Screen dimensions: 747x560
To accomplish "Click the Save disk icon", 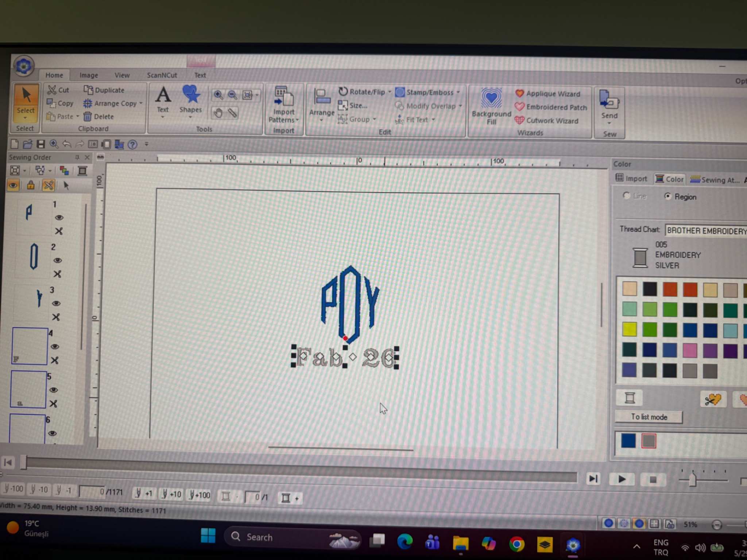I will (x=40, y=144).
